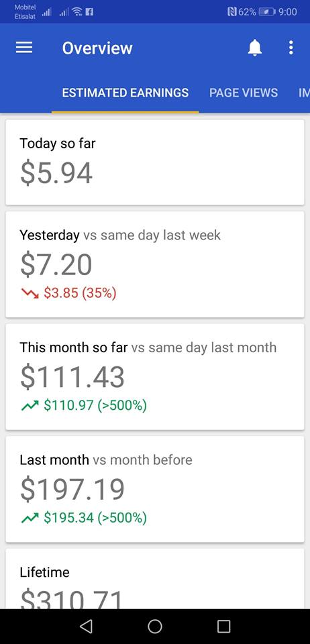310x644 pixels.
Task: Tap the battery indicator in status bar
Action: [x=267, y=12]
